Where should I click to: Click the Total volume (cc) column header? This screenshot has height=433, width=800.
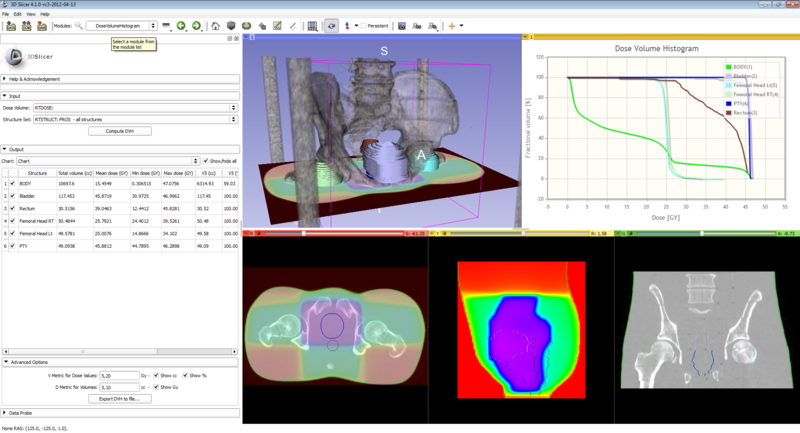(75, 173)
